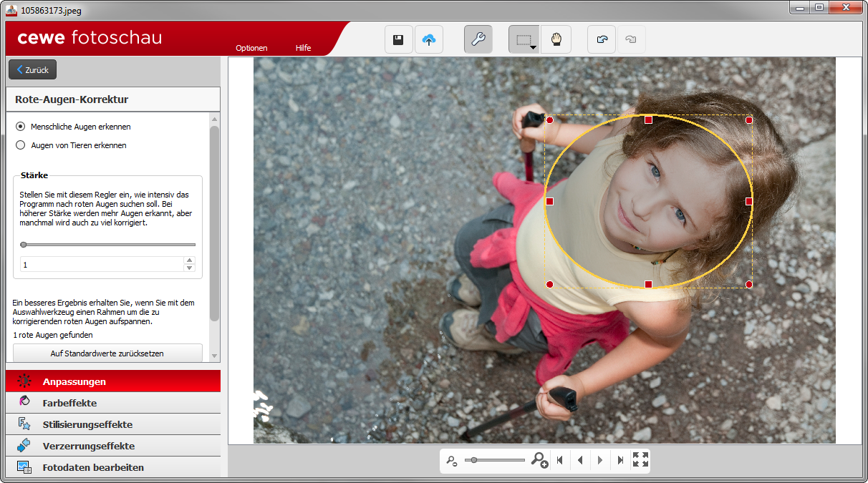Click 'Auf Standardwerte zurücksetzen' button
The height and width of the screenshot is (483, 868).
(107, 353)
